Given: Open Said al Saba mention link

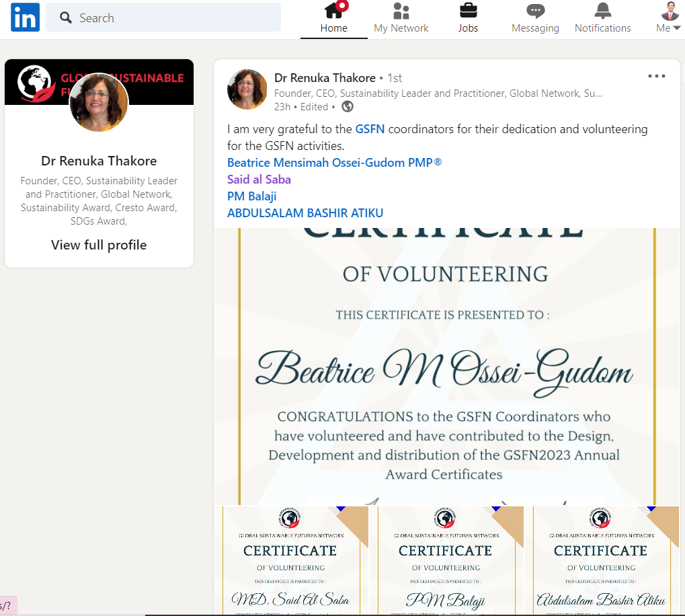Looking at the screenshot, I should (259, 180).
